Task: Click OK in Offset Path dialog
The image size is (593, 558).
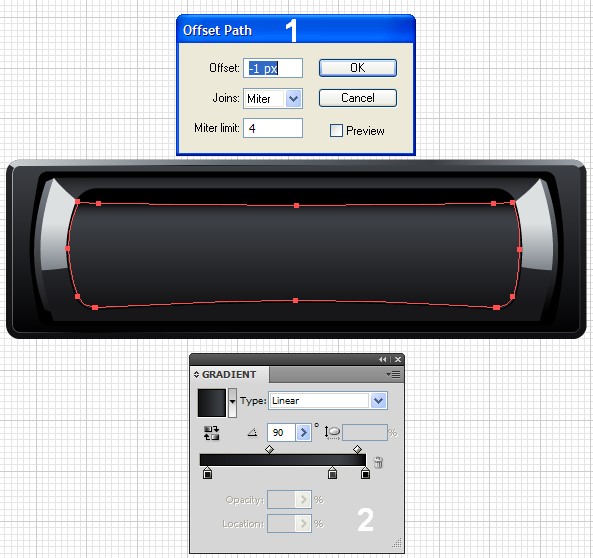Action: pos(358,68)
